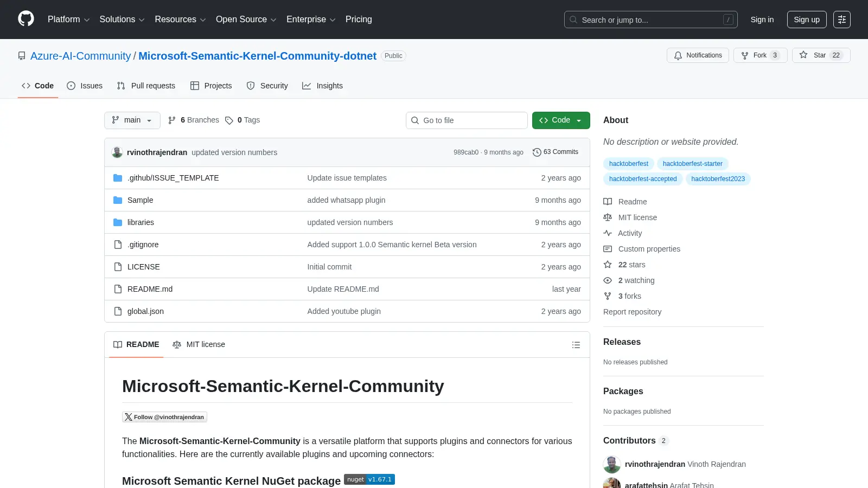The height and width of the screenshot is (488, 868).
Task: Click the rvinothrajendran commit author avatar
Action: (117, 152)
